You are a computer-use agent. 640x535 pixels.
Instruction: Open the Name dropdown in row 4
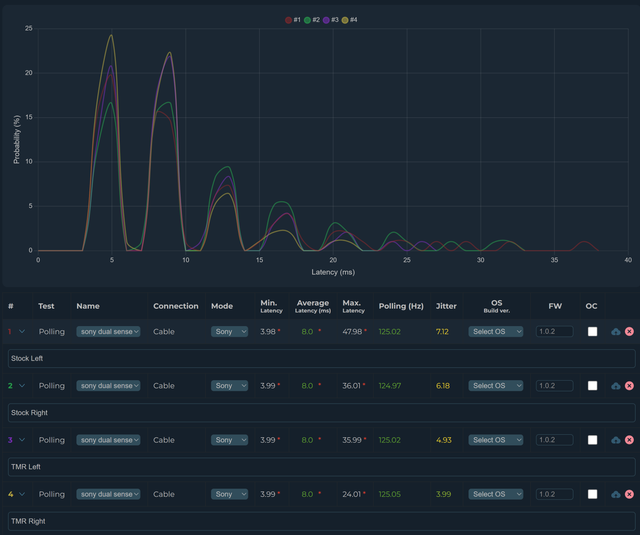[108, 494]
